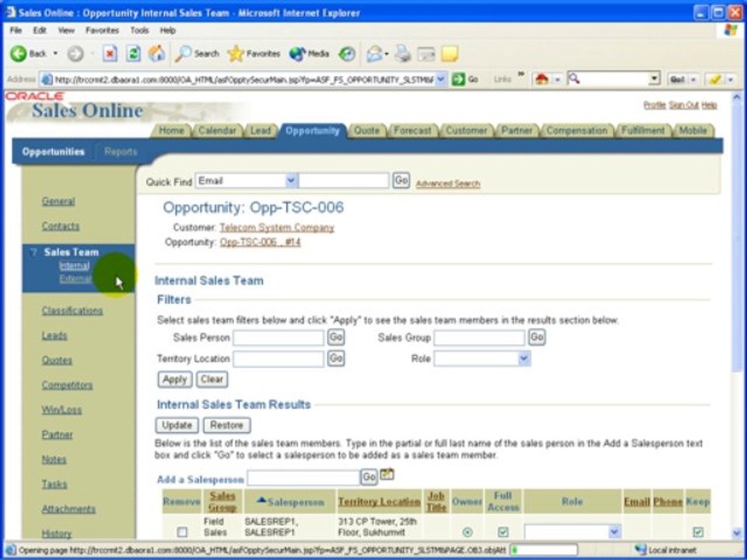Click the Clear filters button
Screen dimensions: 747x560
click(212, 380)
